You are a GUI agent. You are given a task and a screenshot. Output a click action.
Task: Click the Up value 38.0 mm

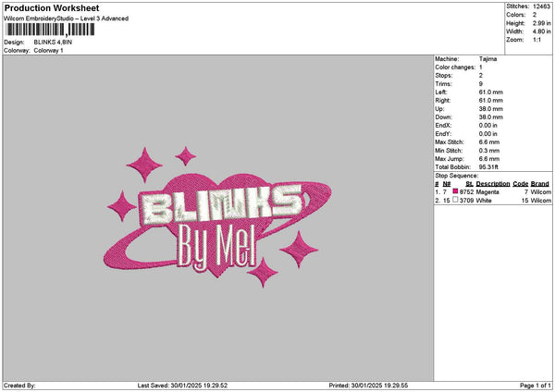pos(490,109)
